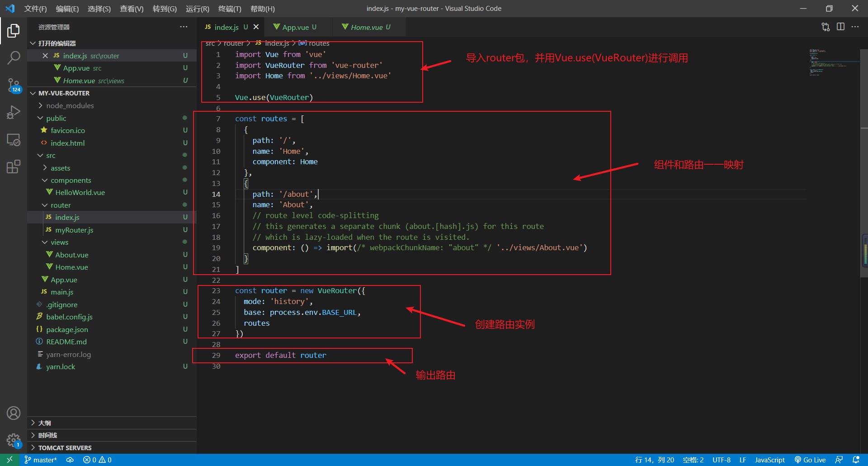The width and height of the screenshot is (868, 466).
Task: Open errors and warnings indicator
Action: [97, 460]
